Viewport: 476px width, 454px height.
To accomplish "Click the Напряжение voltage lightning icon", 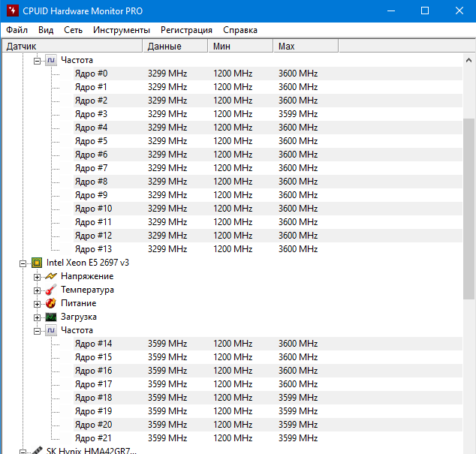I will 51,276.
